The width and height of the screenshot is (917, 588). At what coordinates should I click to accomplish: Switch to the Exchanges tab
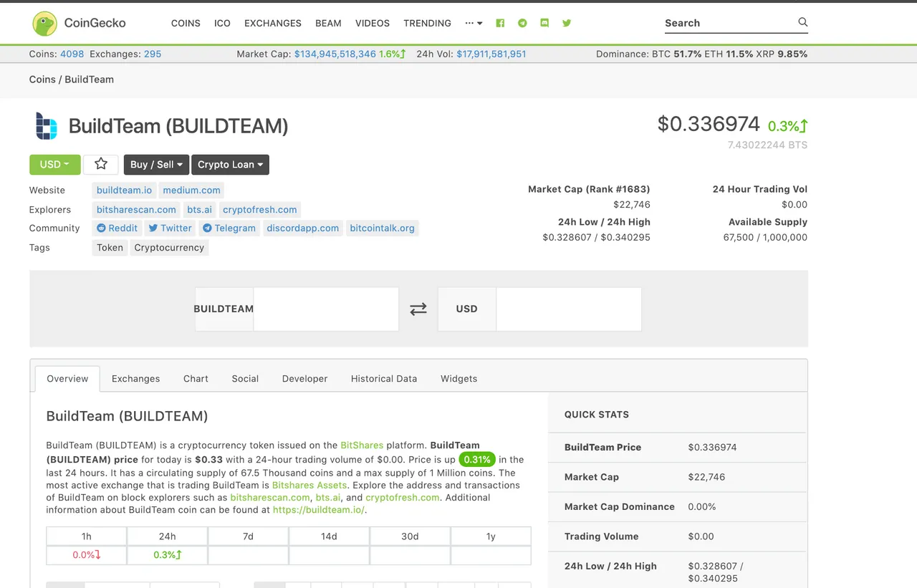point(135,378)
